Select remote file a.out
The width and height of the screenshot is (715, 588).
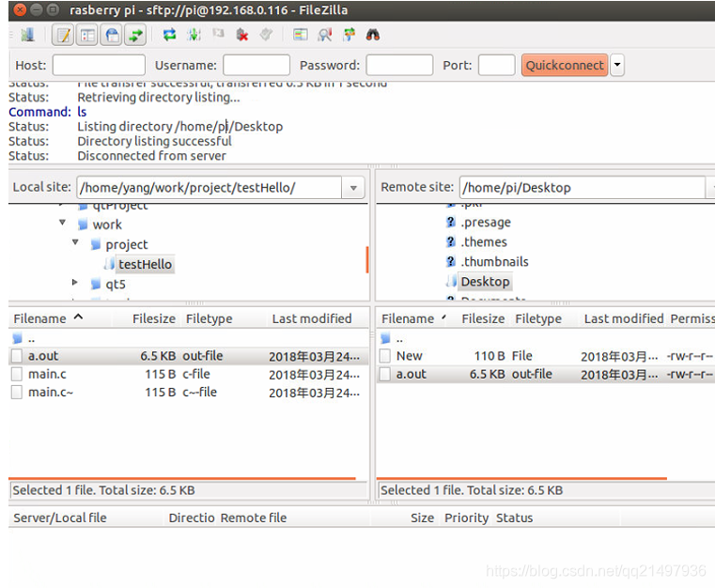coord(546,374)
